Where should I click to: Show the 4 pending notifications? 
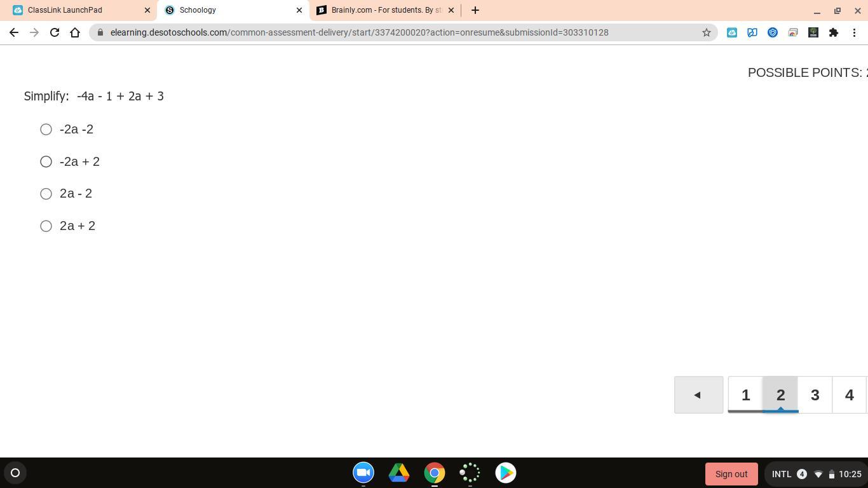[x=802, y=474]
